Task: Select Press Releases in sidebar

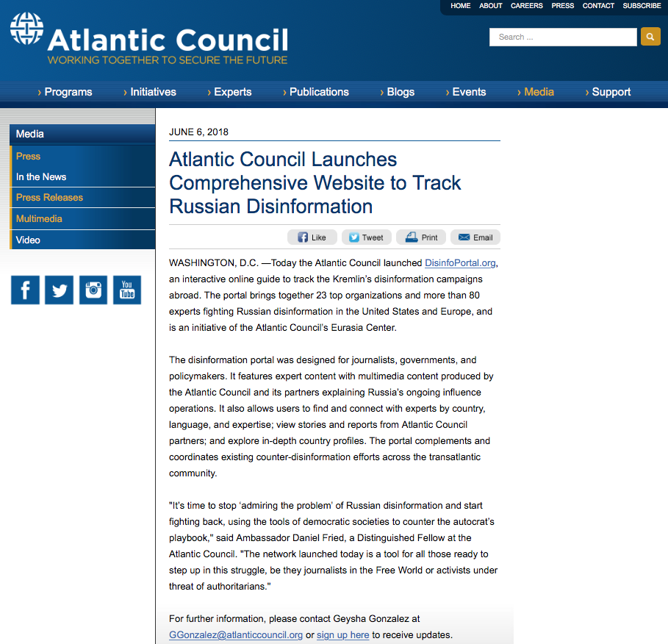Action: click(x=82, y=197)
